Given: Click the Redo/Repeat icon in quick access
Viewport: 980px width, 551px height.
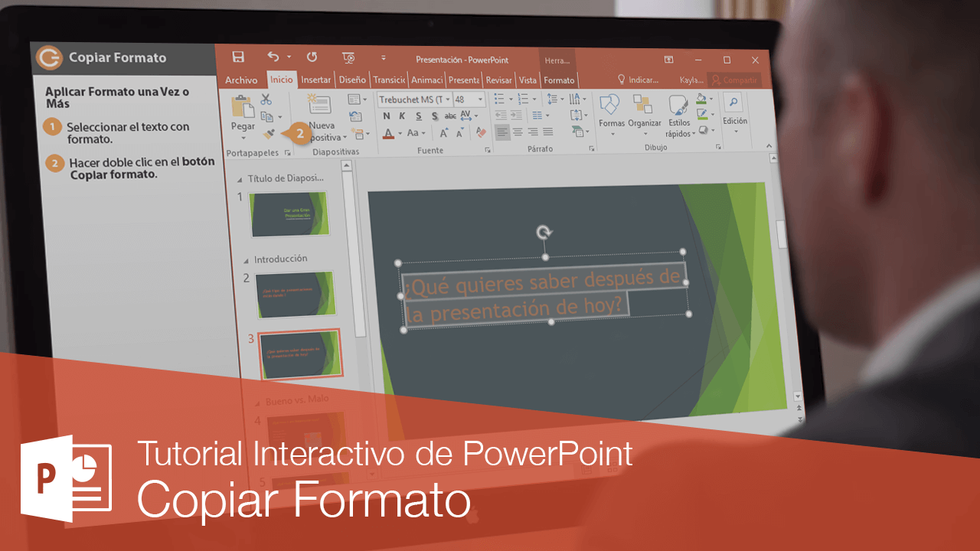Looking at the screenshot, I should 312,57.
